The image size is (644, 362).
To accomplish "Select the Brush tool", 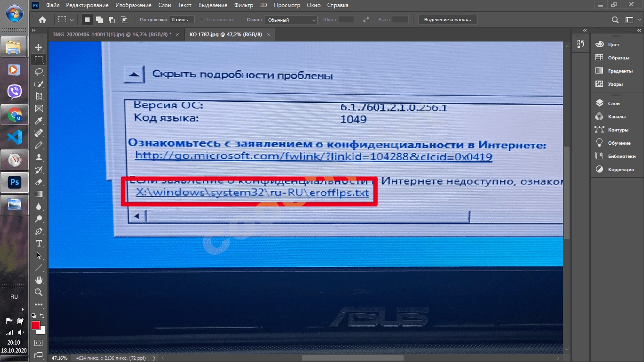I will point(39,145).
